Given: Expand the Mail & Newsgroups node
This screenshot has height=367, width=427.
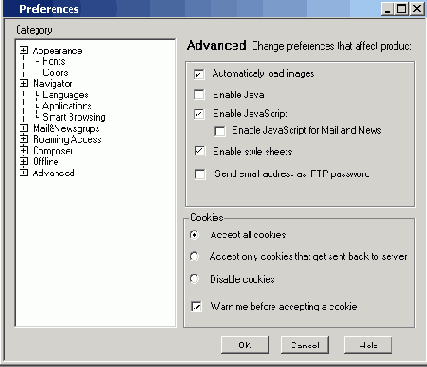Looking at the screenshot, I should click(24, 128).
